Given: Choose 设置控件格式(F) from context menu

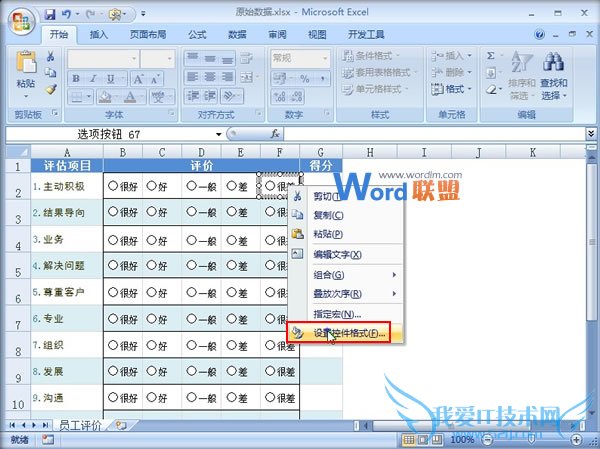Looking at the screenshot, I should [344, 333].
